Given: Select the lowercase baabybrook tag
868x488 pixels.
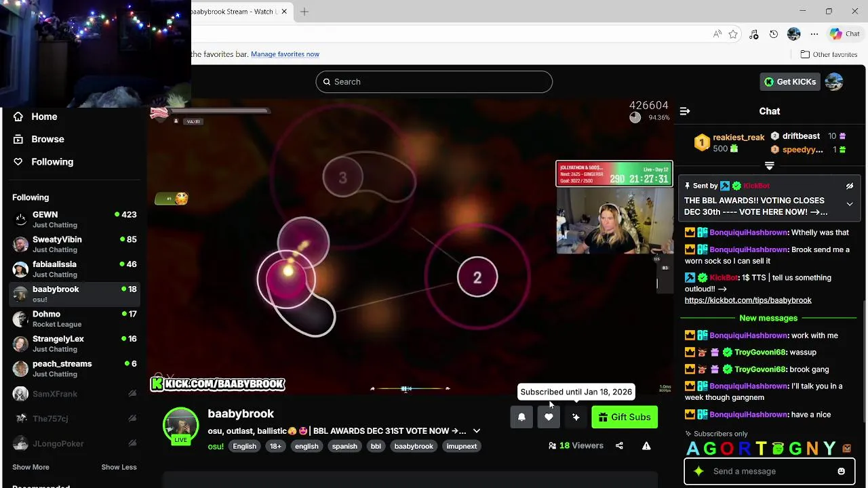Looking at the screenshot, I should click(x=414, y=446).
